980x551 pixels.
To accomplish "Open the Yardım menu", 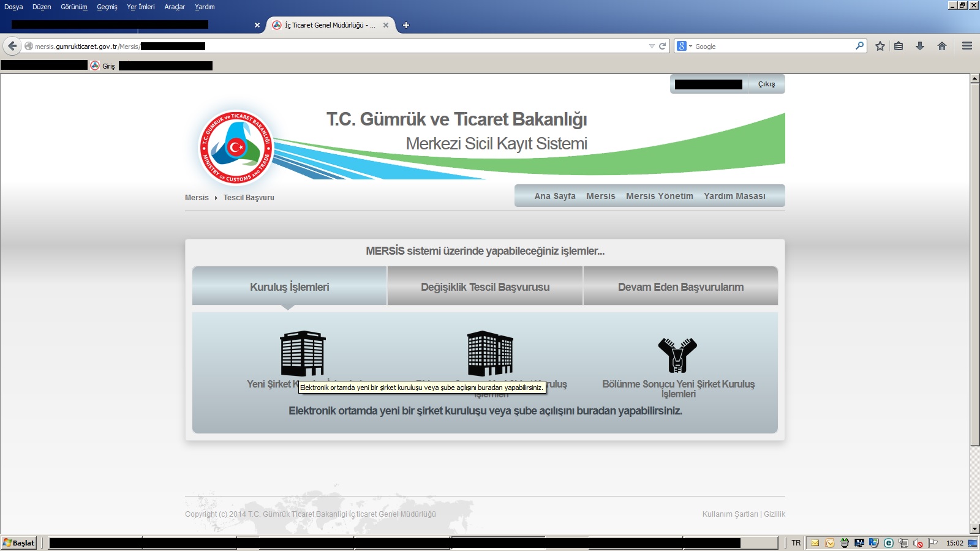I will pos(205,7).
